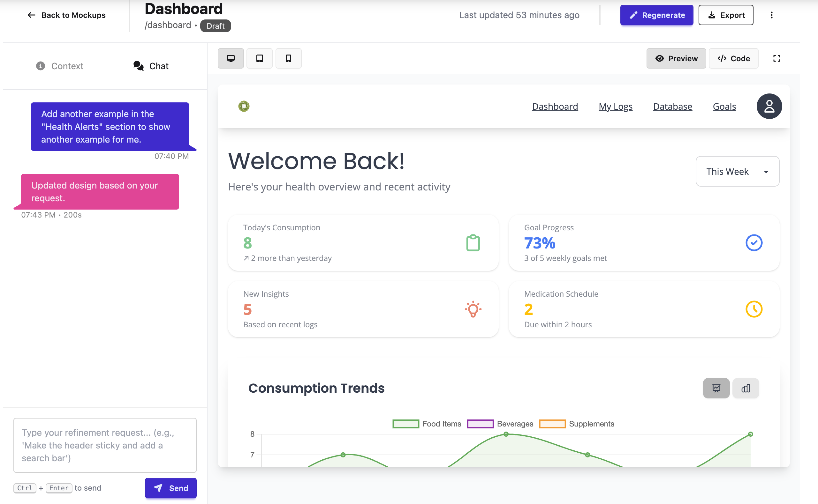Select the line chart view for trends
The width and height of the screenshot is (818, 504).
pyautogui.click(x=716, y=388)
